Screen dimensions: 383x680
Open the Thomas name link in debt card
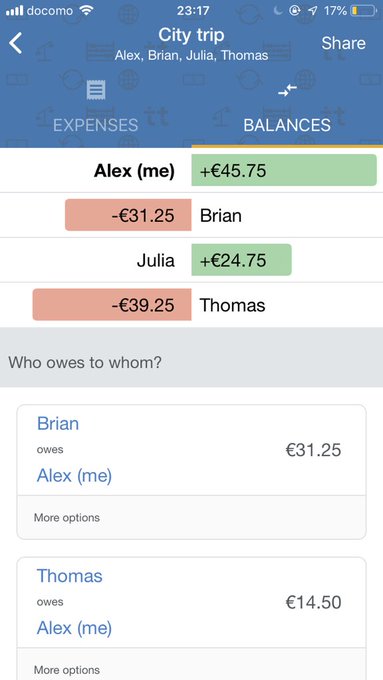70,575
